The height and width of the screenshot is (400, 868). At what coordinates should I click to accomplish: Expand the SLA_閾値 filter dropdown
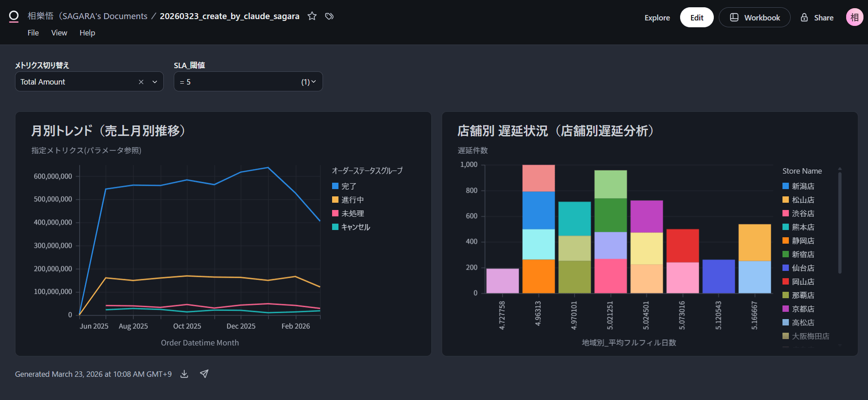pos(313,82)
